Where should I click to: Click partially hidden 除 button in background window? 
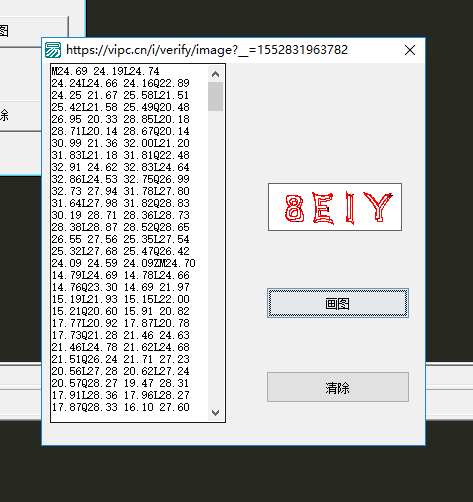(21, 116)
